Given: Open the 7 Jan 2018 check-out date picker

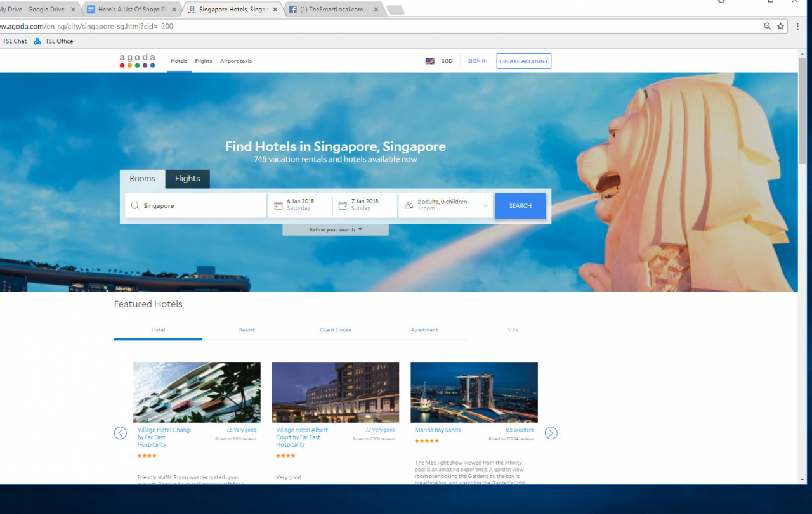Looking at the screenshot, I should point(365,205).
